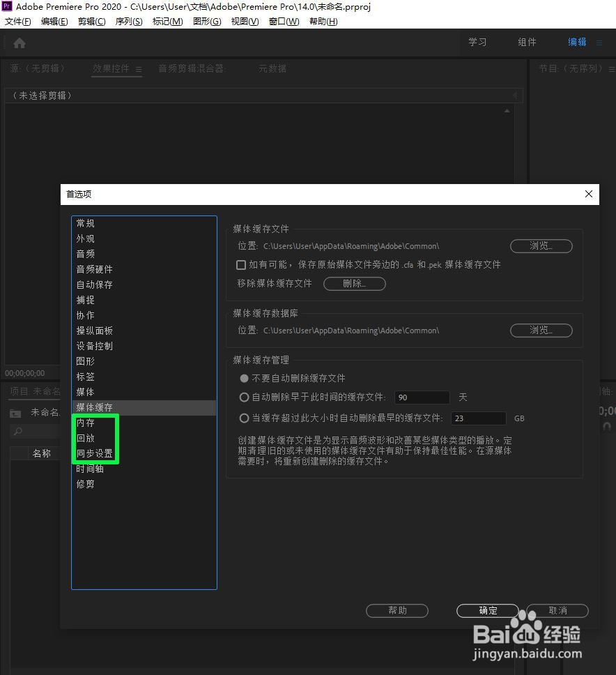
Task: Open the 窗口(W) menu
Action: pos(284,22)
